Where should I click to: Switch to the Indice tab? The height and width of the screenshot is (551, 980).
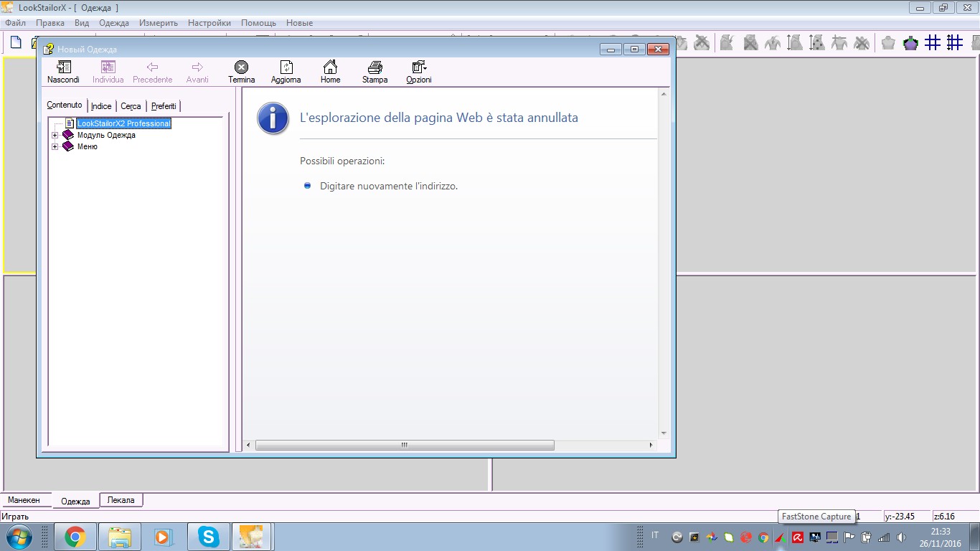tap(101, 106)
